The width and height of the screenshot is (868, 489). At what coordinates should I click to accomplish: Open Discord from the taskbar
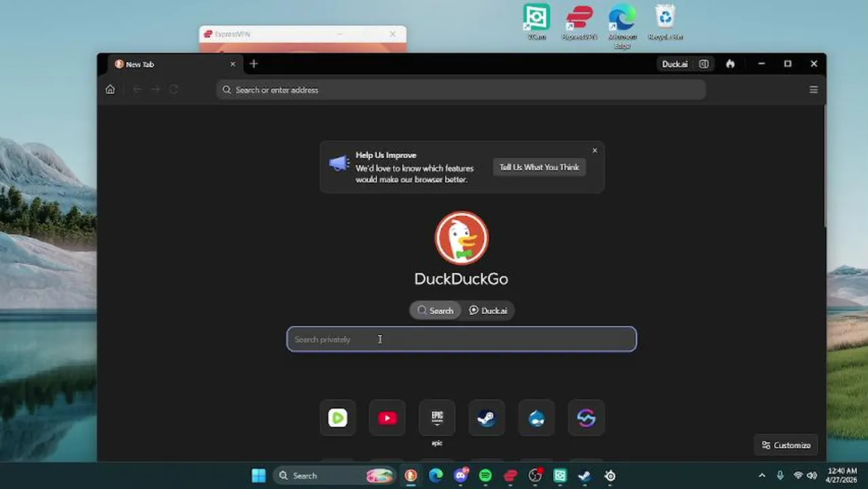tap(461, 475)
